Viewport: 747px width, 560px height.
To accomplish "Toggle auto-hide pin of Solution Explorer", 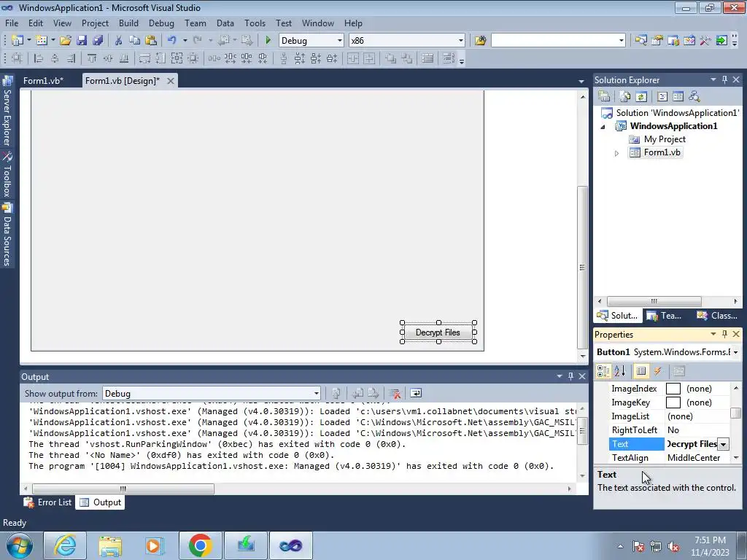I will 724,79.
